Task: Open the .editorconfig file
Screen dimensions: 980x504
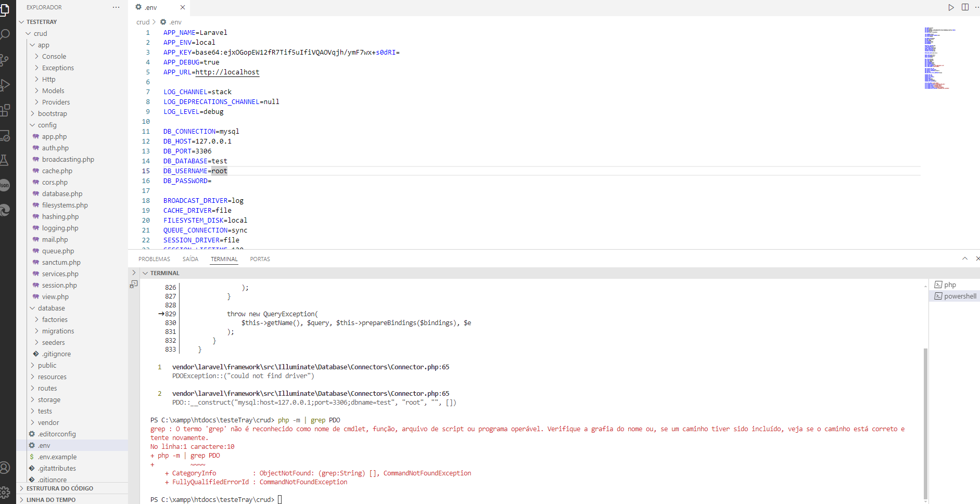Action: click(x=72, y=434)
